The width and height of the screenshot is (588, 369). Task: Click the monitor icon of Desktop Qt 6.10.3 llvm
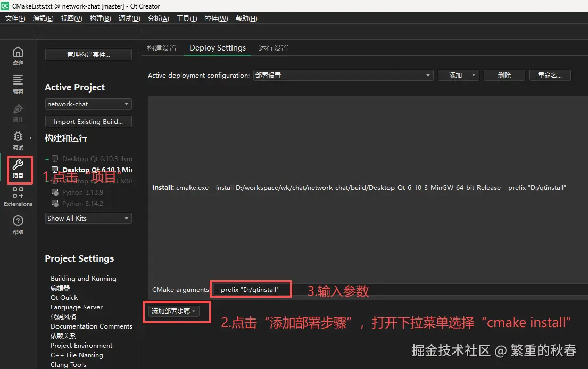(55, 158)
